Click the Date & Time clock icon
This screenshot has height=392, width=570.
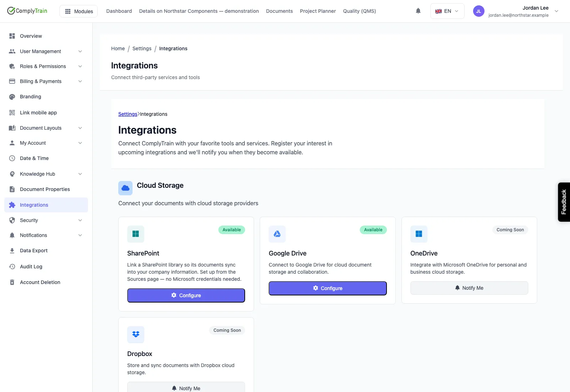12,158
